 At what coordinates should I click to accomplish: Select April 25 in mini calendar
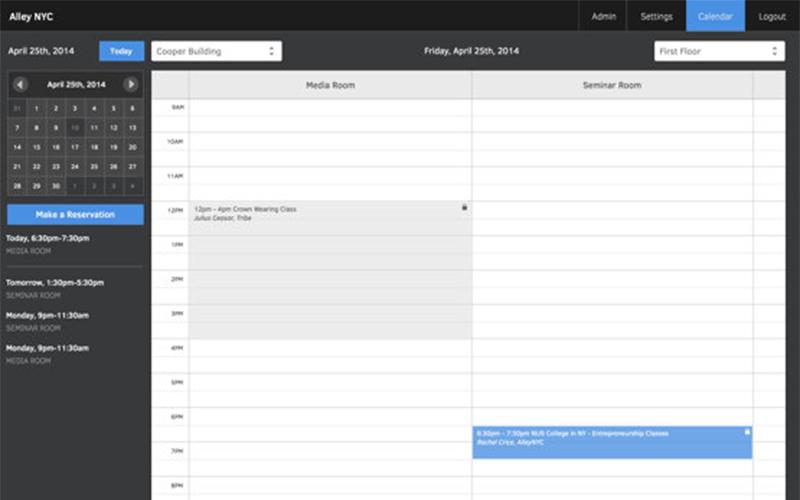pyautogui.click(x=94, y=166)
